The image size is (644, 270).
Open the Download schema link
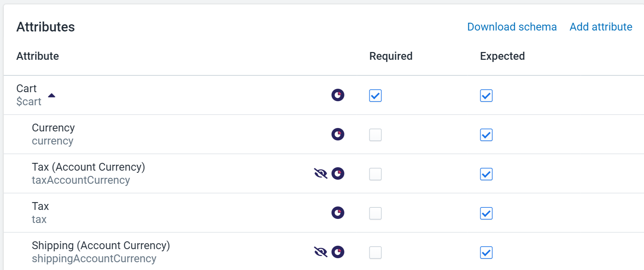tap(512, 27)
